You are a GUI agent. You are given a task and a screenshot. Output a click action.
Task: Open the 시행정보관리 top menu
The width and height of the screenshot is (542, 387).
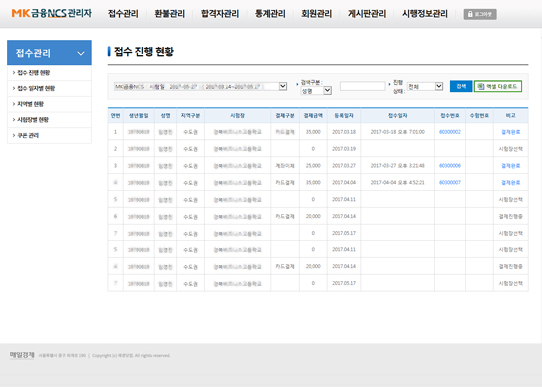coord(424,14)
